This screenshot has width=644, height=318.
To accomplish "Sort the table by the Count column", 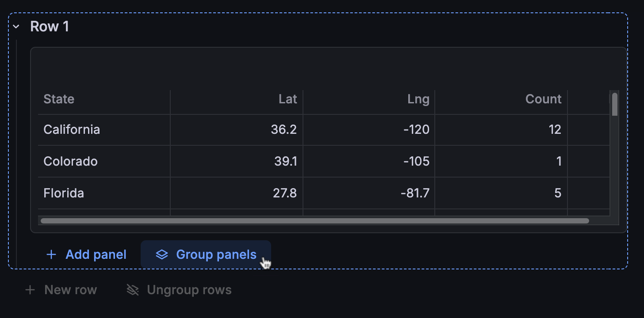I will click(x=543, y=99).
